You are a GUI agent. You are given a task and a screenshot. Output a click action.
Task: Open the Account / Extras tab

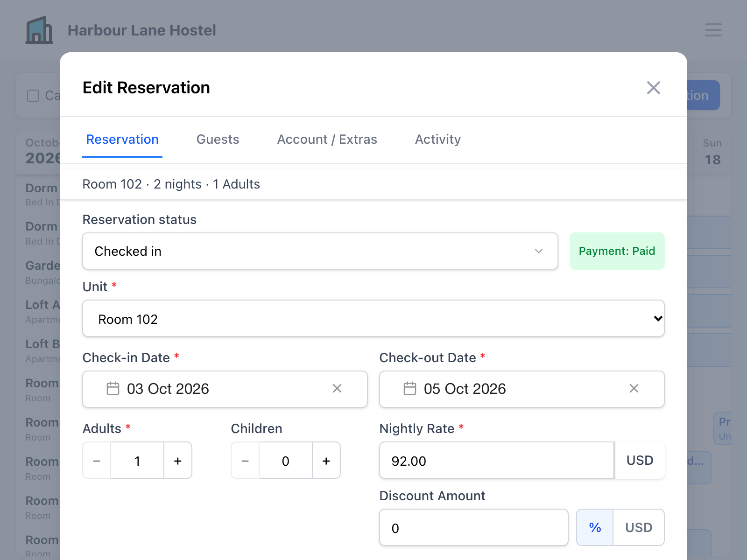[x=327, y=140]
